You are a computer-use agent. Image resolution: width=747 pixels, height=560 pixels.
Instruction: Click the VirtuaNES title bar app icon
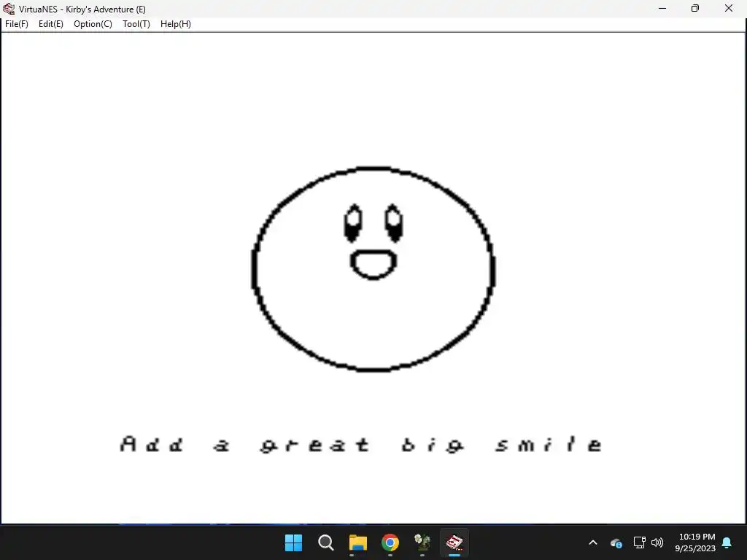pyautogui.click(x=9, y=9)
